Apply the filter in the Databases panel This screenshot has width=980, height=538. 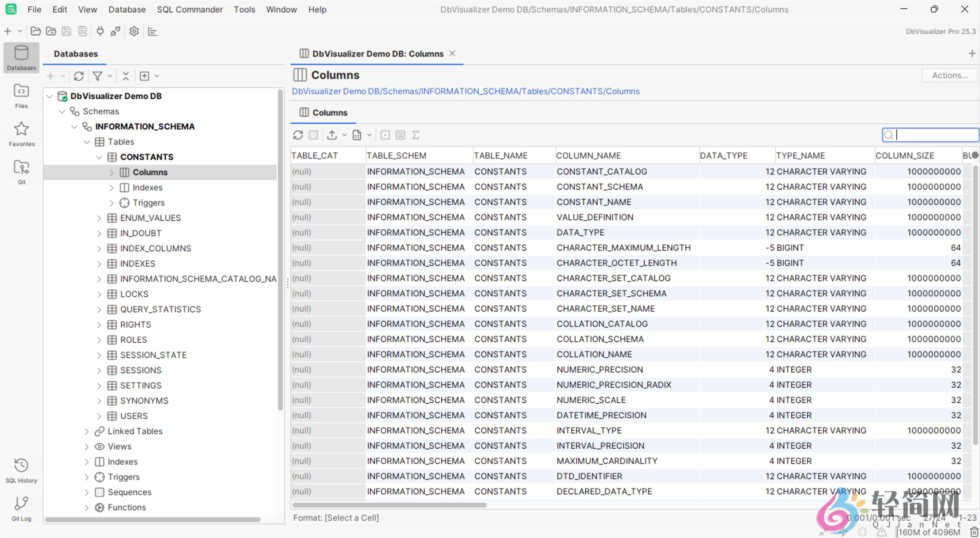(x=98, y=76)
